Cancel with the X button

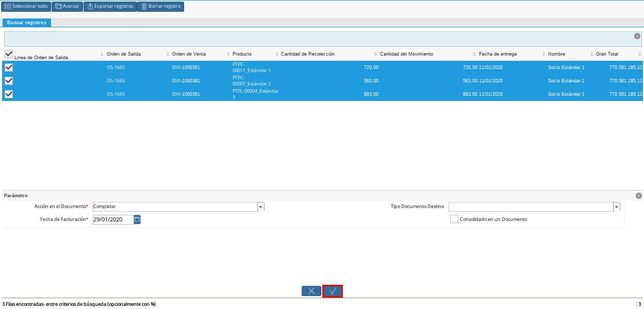311,291
